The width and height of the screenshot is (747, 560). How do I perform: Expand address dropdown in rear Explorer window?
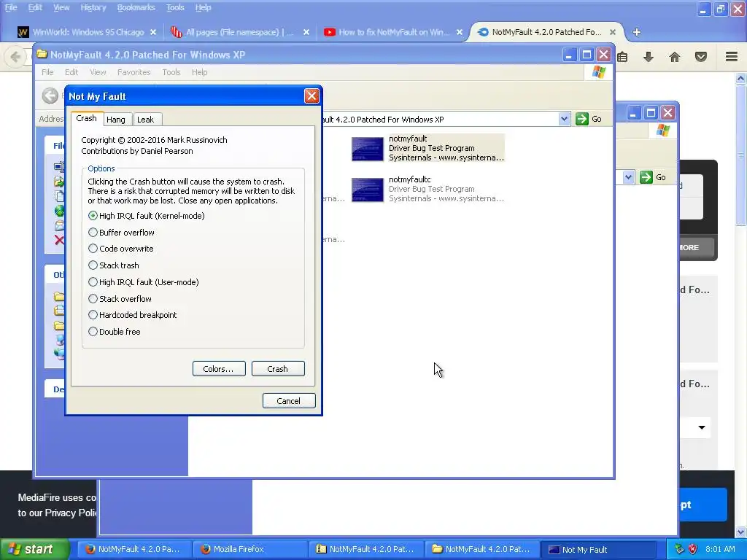(628, 177)
